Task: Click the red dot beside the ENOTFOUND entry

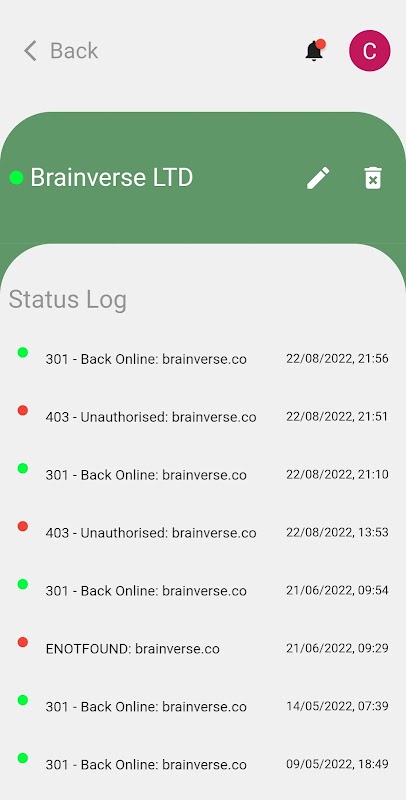Action: coord(22,642)
